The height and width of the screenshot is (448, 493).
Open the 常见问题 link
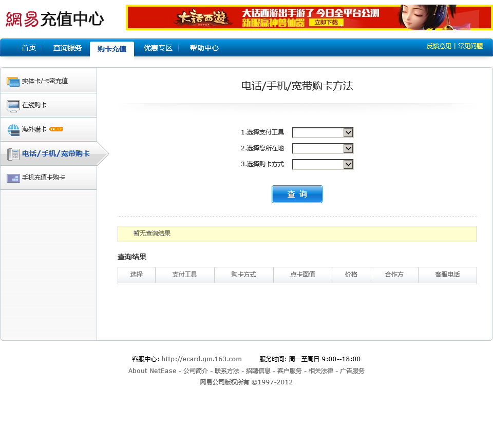470,46
